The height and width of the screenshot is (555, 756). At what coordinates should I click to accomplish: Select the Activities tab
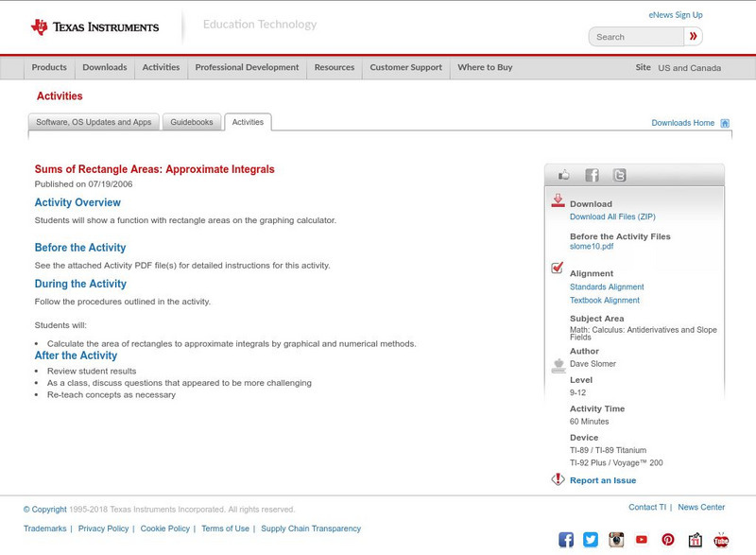point(248,122)
